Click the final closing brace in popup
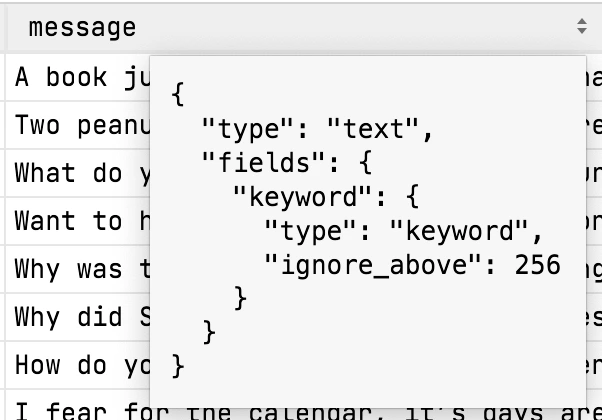The height and width of the screenshot is (420, 602). tap(178, 366)
